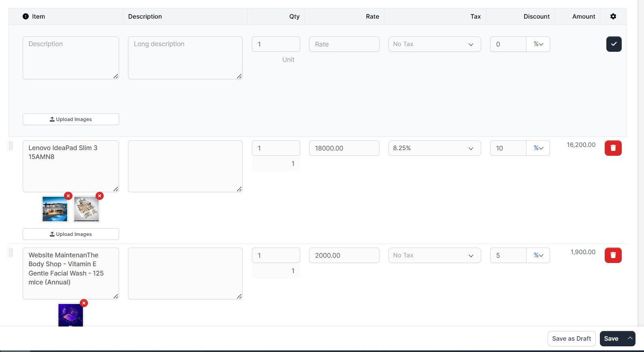This screenshot has width=644, height=352.
Task: Open discount type dropdown in new item row
Action: [538, 44]
